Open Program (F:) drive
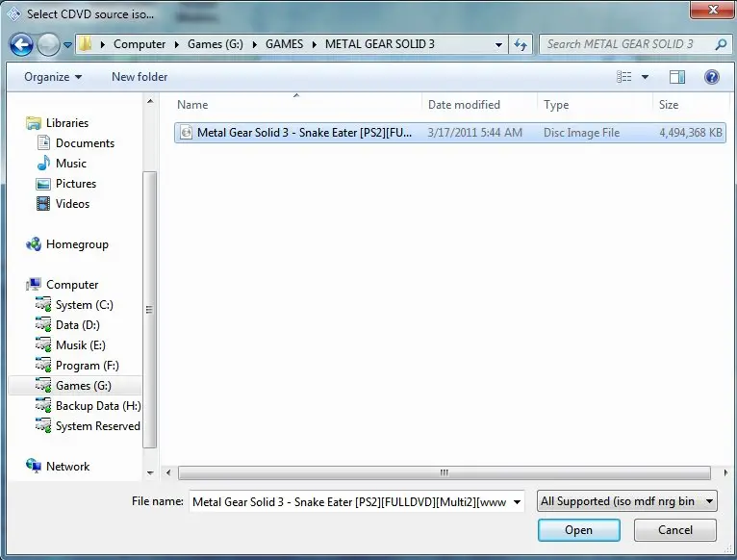 pos(87,366)
